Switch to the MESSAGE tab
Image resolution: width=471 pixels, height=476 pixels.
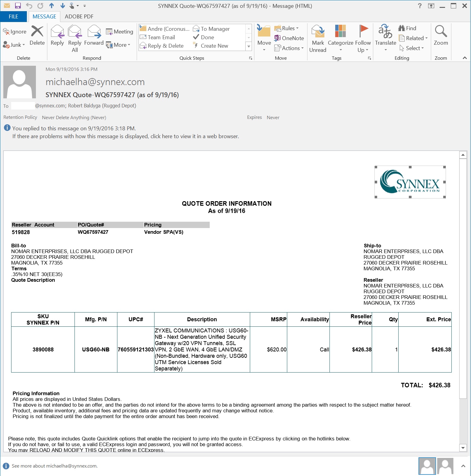tap(44, 17)
